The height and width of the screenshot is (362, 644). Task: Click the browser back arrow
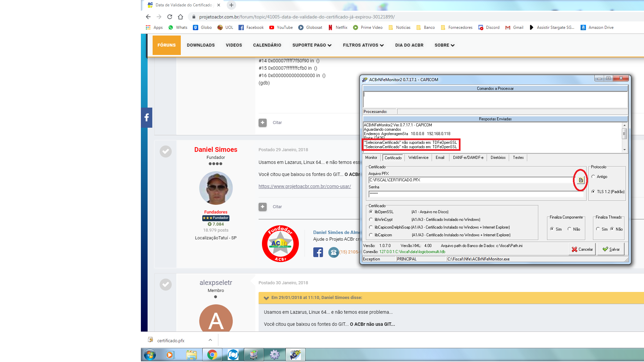(x=148, y=17)
